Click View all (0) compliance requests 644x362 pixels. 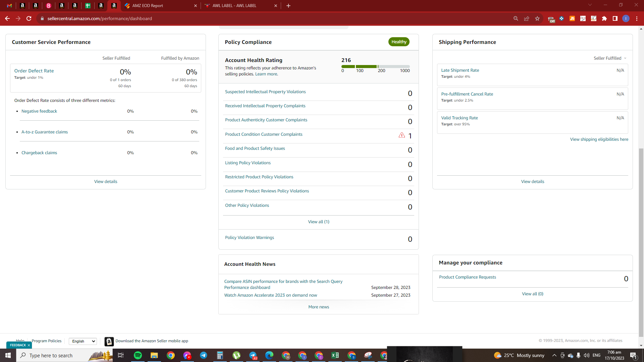click(533, 294)
